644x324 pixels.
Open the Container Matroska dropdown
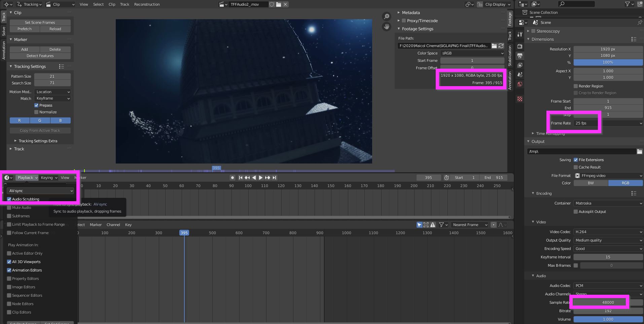tap(608, 203)
